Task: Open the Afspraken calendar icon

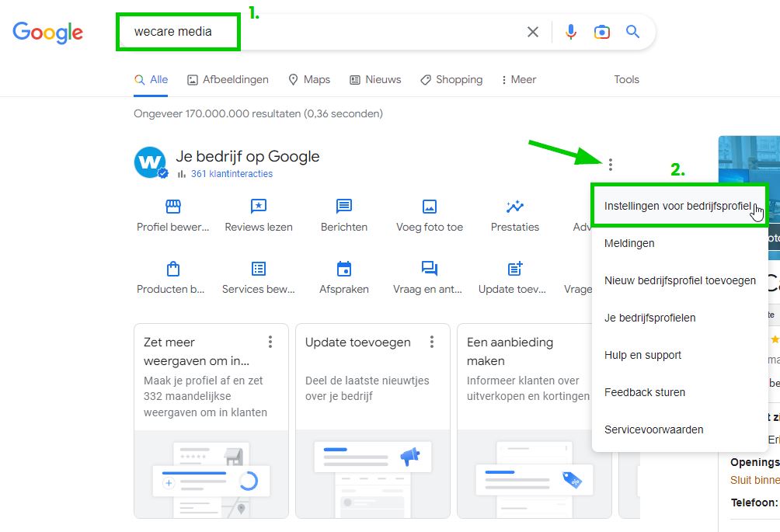Action: (x=344, y=269)
